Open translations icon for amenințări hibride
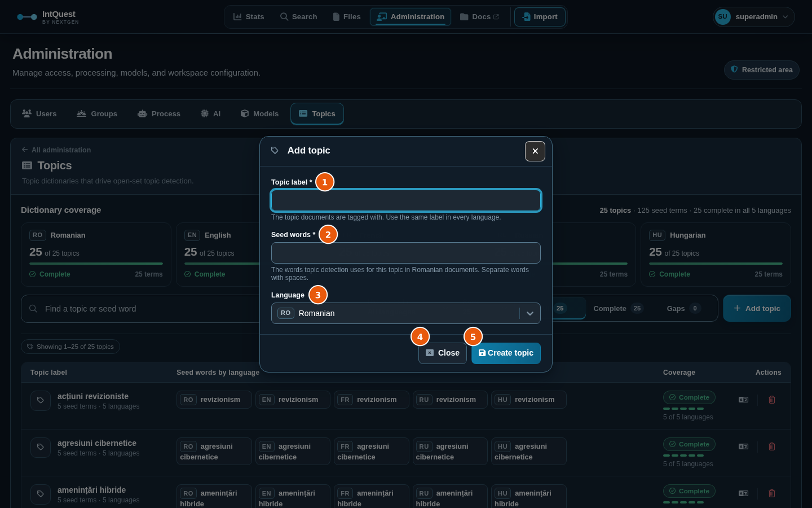Image resolution: width=812 pixels, height=508 pixels. tap(744, 493)
